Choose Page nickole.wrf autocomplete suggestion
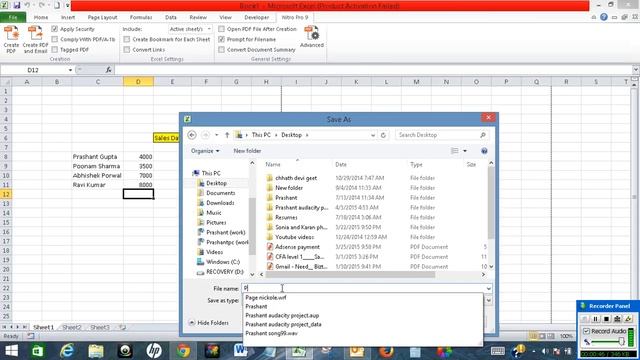 (266, 298)
